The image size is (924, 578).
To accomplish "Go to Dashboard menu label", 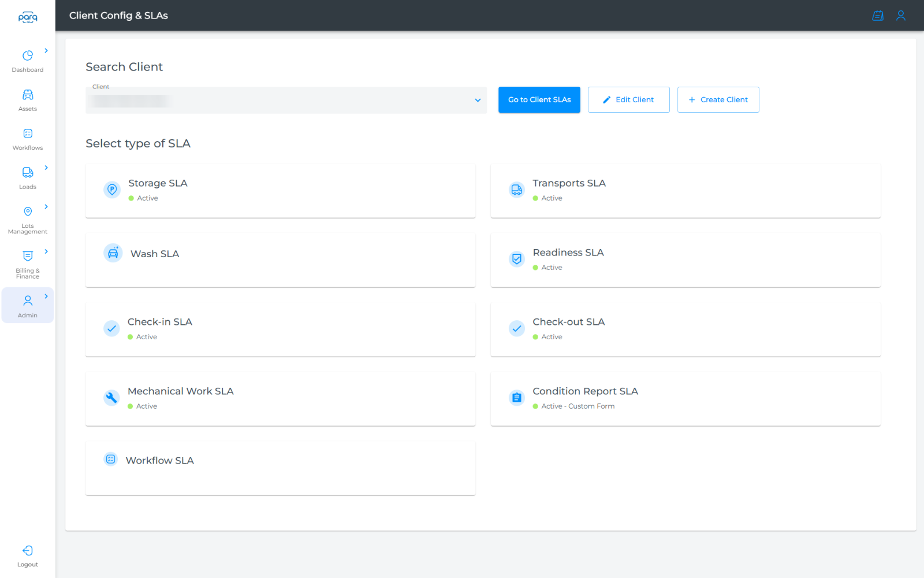I will tap(28, 70).
